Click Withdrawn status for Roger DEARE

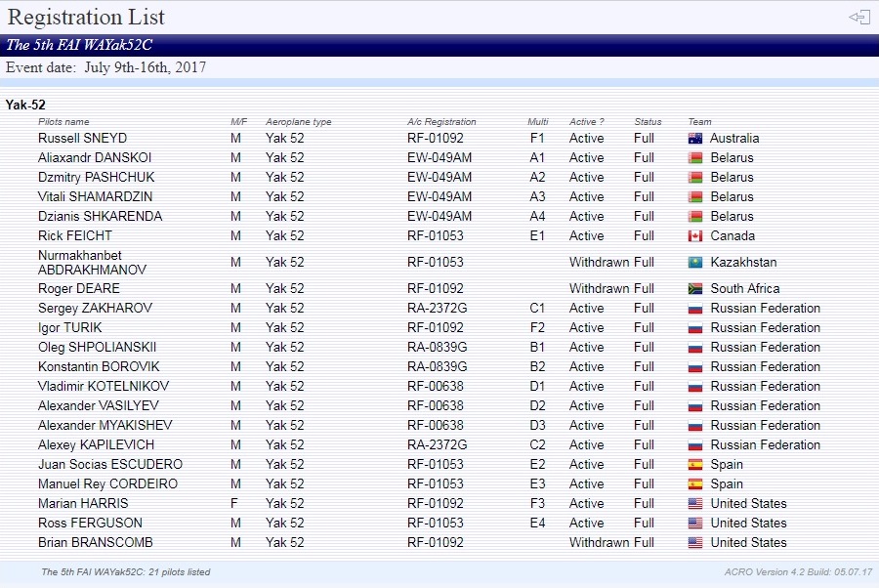(600, 289)
